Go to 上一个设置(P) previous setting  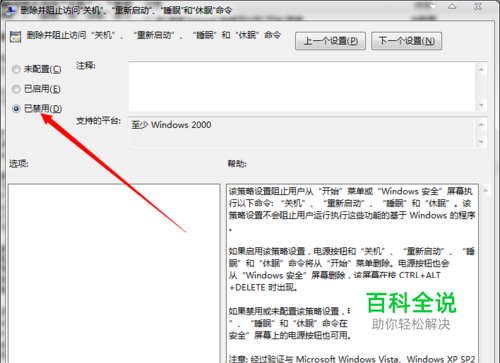click(x=330, y=41)
